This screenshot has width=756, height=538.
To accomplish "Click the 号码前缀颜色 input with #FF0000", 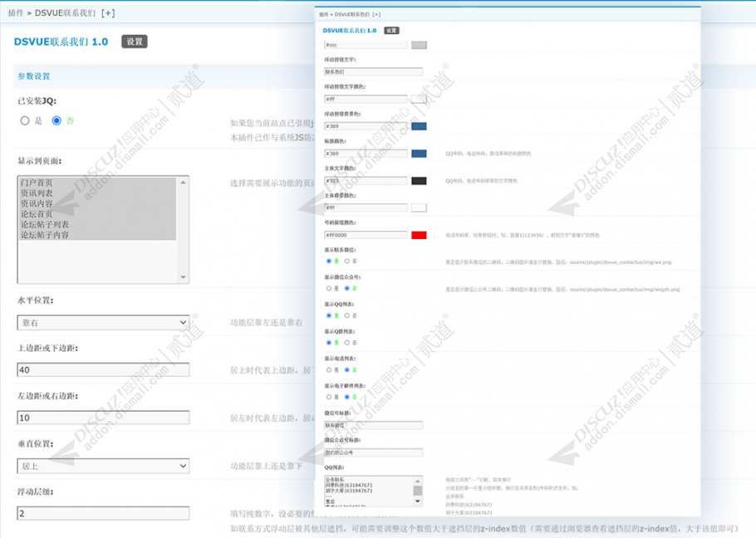I will pos(366,235).
